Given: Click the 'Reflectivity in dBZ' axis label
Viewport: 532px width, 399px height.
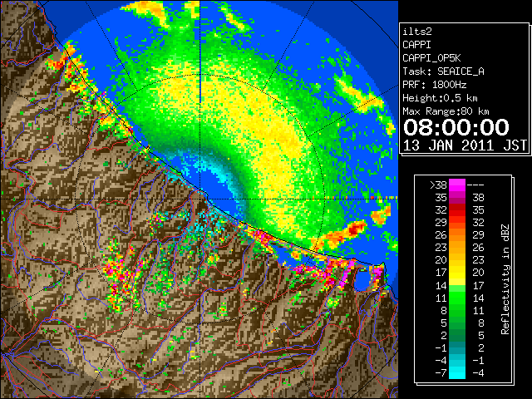Looking at the screenshot, I should tap(505, 279).
